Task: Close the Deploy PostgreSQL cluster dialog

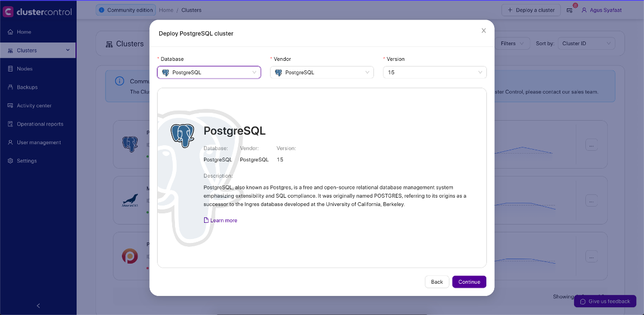Action: [484, 31]
